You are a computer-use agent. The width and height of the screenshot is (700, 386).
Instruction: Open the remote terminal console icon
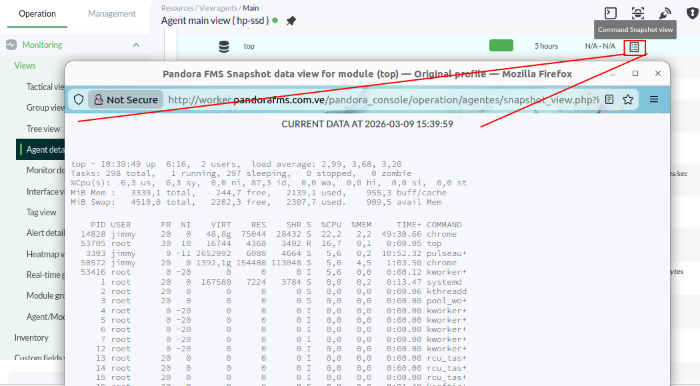[610, 13]
